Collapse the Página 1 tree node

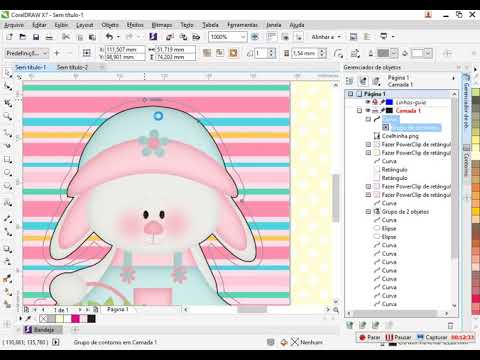pos(350,94)
